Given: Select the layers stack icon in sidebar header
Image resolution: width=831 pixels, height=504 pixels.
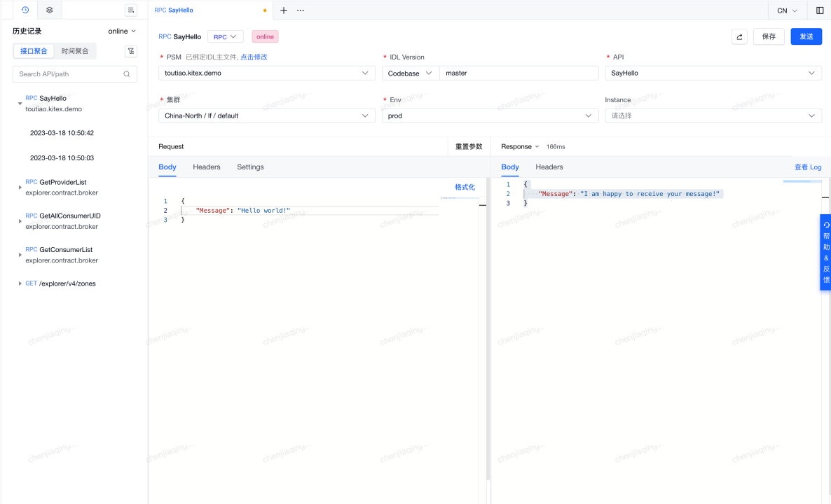Looking at the screenshot, I should pyautogui.click(x=48, y=10).
